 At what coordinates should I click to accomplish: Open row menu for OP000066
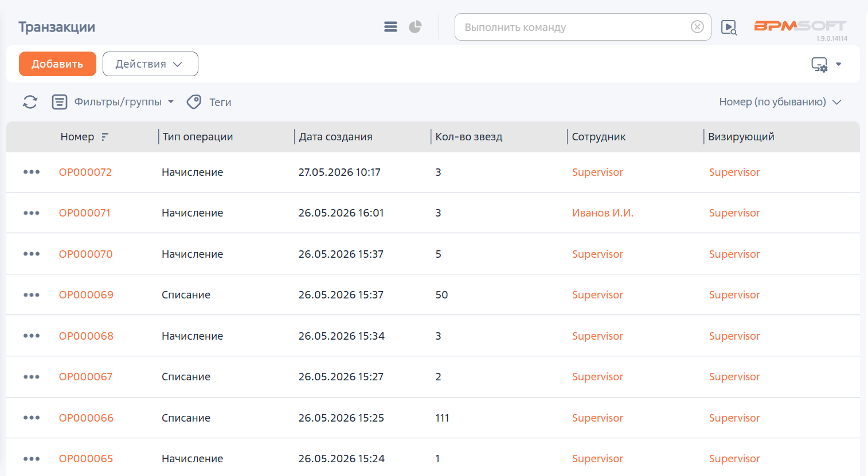(32, 418)
